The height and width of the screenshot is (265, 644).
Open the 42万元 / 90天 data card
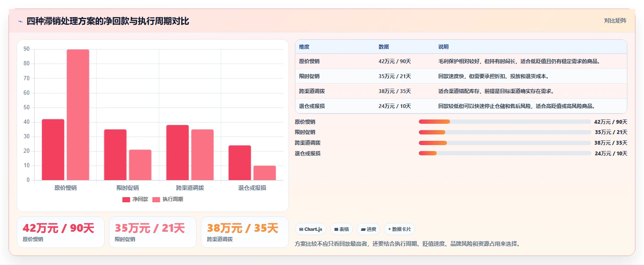pos(61,232)
